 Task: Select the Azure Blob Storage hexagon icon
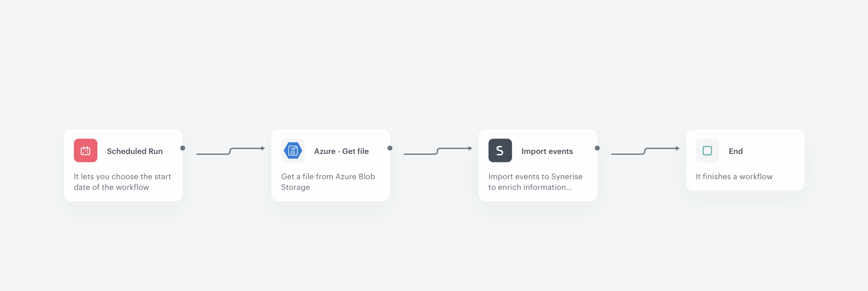pos(293,150)
